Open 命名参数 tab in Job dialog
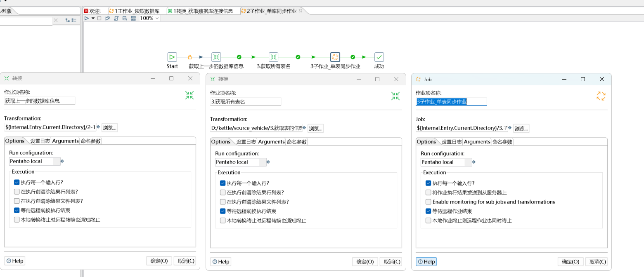The height and width of the screenshot is (277, 644). point(502,142)
